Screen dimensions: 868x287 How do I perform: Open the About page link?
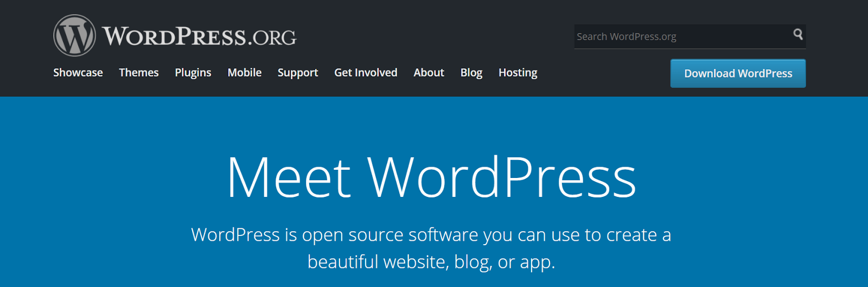coord(429,73)
